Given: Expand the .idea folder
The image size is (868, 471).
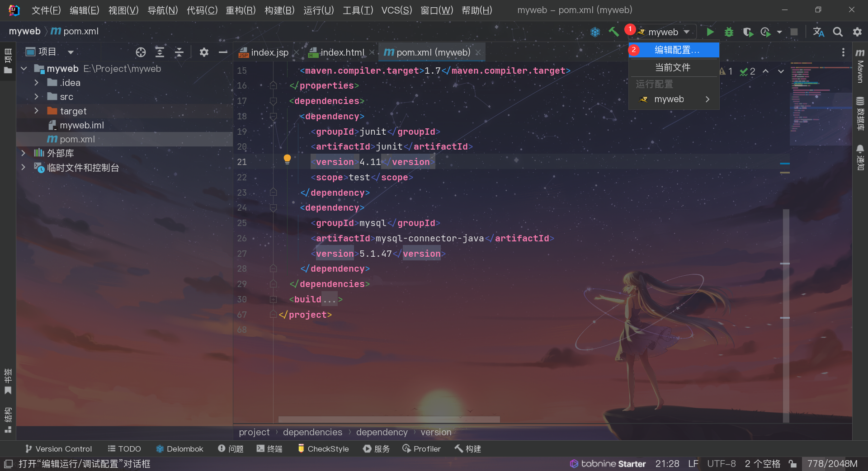Looking at the screenshot, I should coord(37,83).
